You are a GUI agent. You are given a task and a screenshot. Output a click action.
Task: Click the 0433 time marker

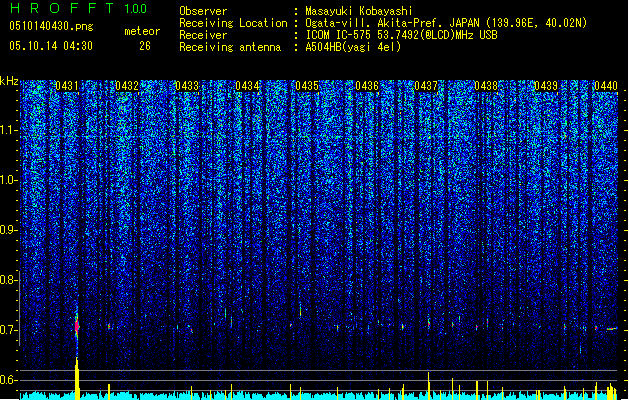pos(187,86)
